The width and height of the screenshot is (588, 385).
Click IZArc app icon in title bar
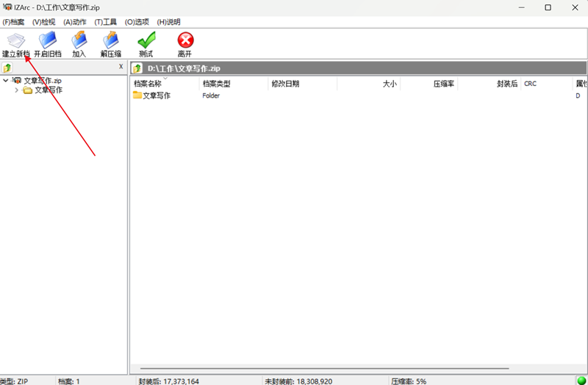pos(7,7)
